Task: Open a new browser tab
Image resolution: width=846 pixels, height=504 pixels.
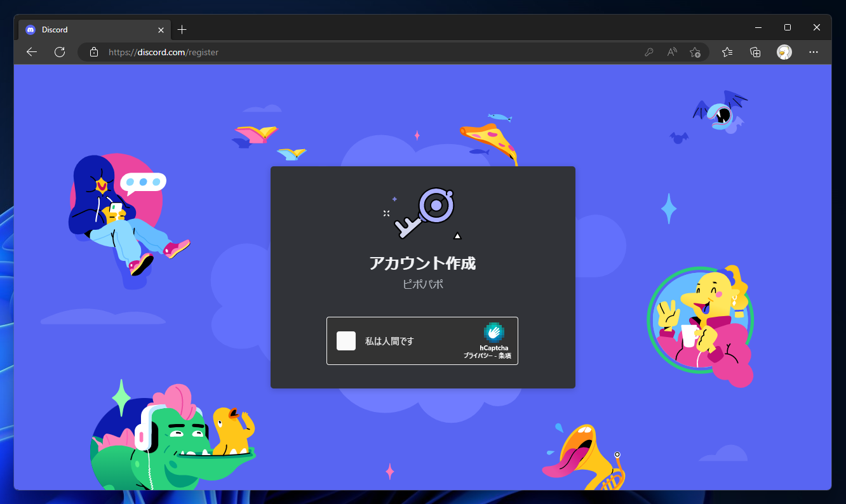Action: (x=182, y=29)
